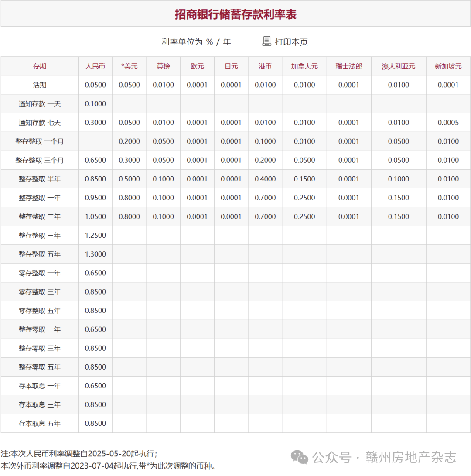Screen dimensions: 471x476
Task: Click the 零存整取 五年 row label
Action: (39, 311)
